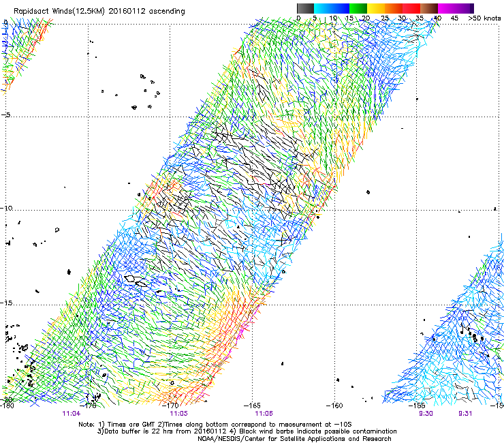This screenshot has width=504, height=443.
Task: Click the '>50 knots' legend label
Action: click(484, 18)
